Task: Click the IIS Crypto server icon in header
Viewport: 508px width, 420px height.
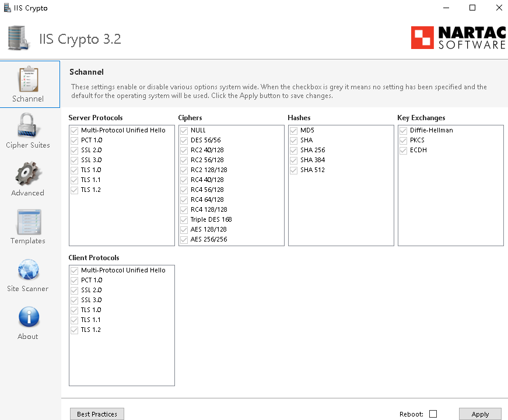Action: point(19,38)
